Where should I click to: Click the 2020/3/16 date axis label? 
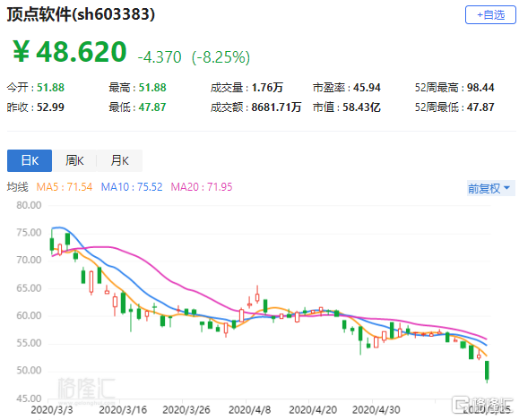tap(123, 410)
